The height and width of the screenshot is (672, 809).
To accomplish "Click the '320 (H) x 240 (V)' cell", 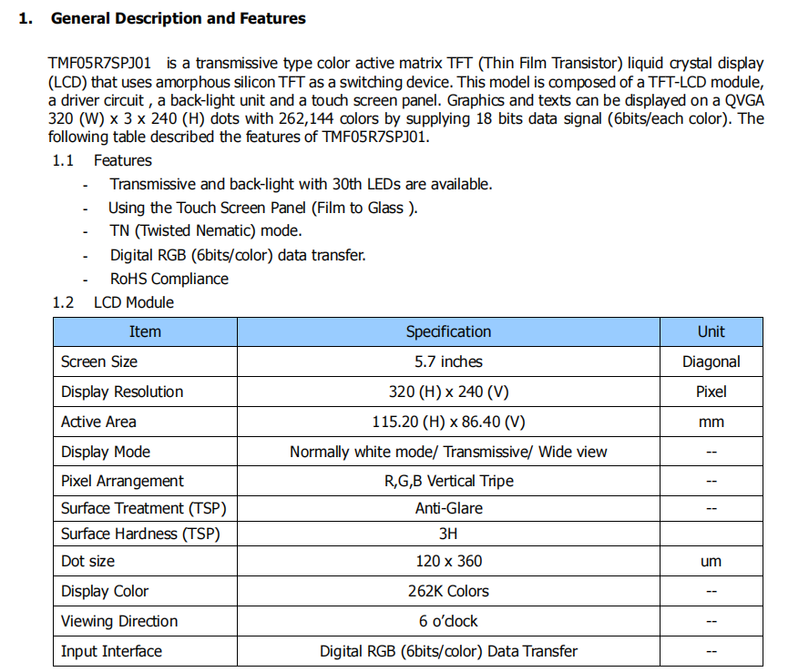I will click(x=448, y=392).
